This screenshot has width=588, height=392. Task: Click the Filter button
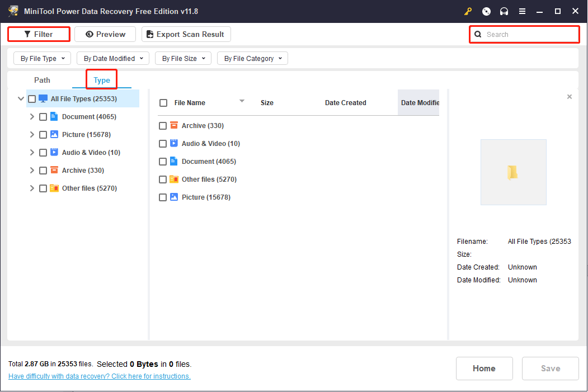coord(39,35)
